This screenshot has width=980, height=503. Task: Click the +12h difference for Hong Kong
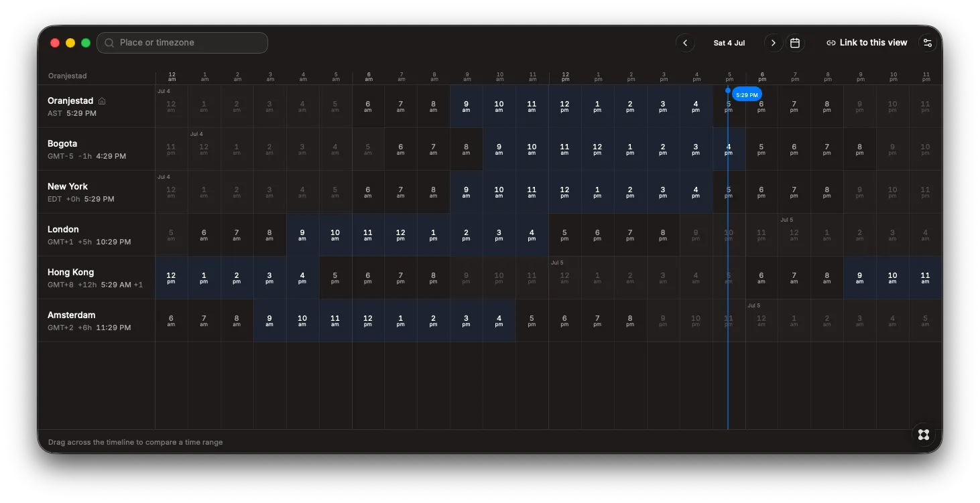coord(87,285)
